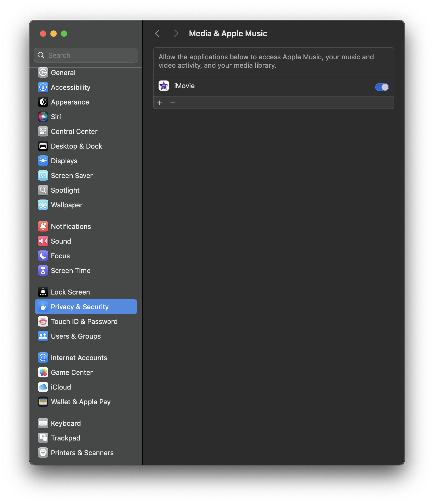This screenshot has height=504, width=434.
Task: Open the Siri icon in sidebar
Action: point(43,117)
